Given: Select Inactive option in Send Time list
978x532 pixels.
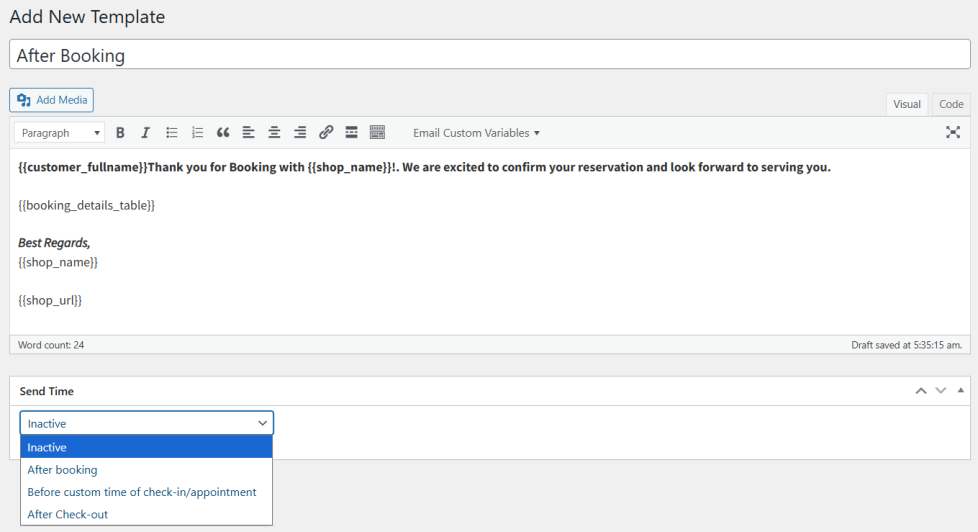Looking at the screenshot, I should click(x=147, y=447).
